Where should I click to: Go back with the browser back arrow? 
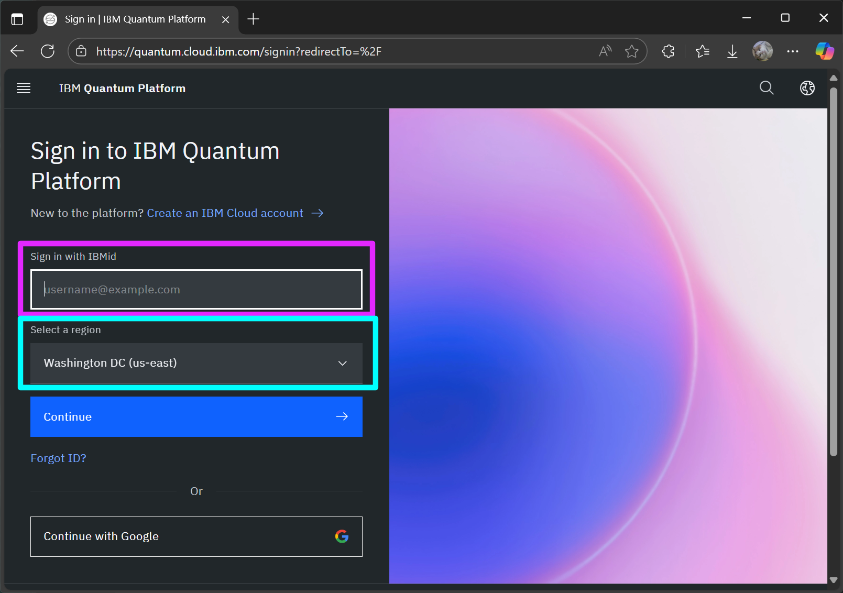point(17,51)
